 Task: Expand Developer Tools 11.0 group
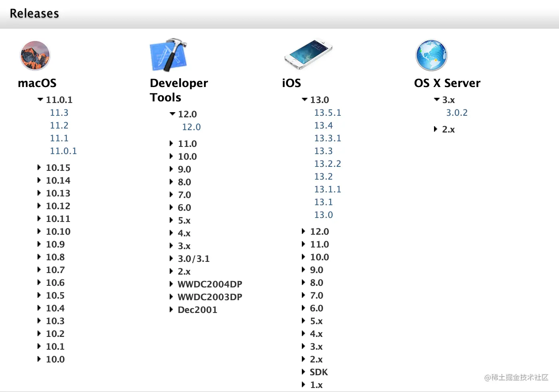click(x=171, y=143)
